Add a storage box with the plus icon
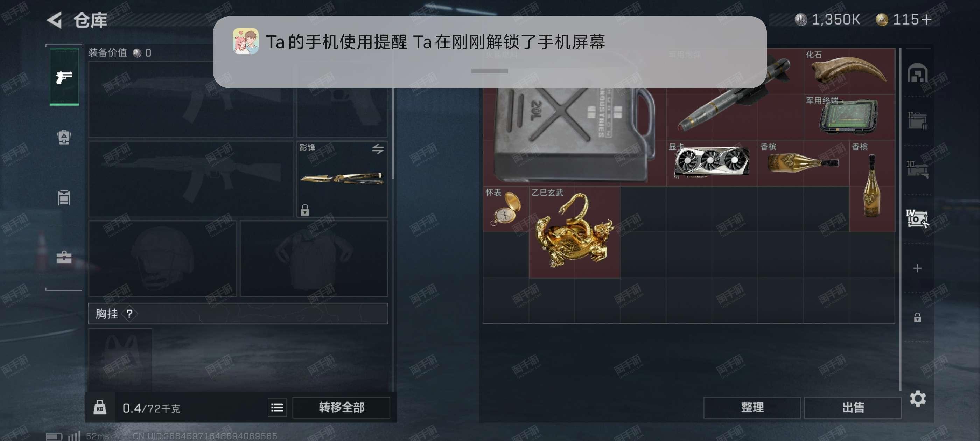This screenshot has height=441, width=980. [917, 268]
